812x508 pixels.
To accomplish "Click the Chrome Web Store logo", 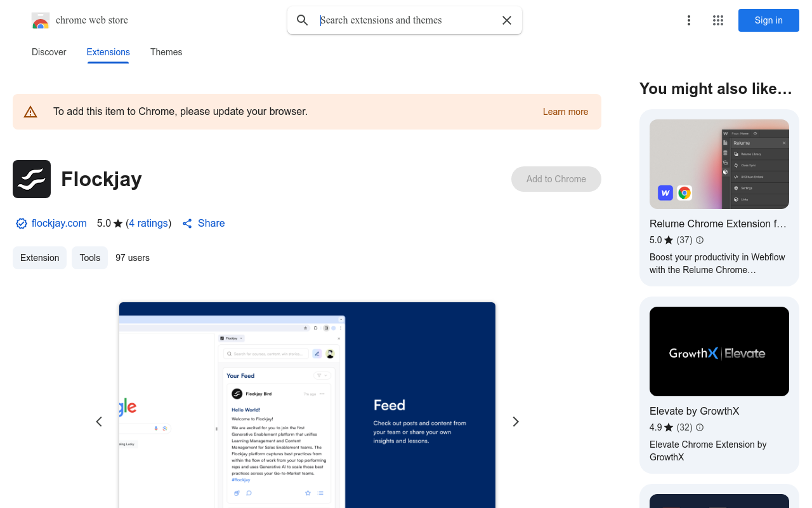I will 41,20.
